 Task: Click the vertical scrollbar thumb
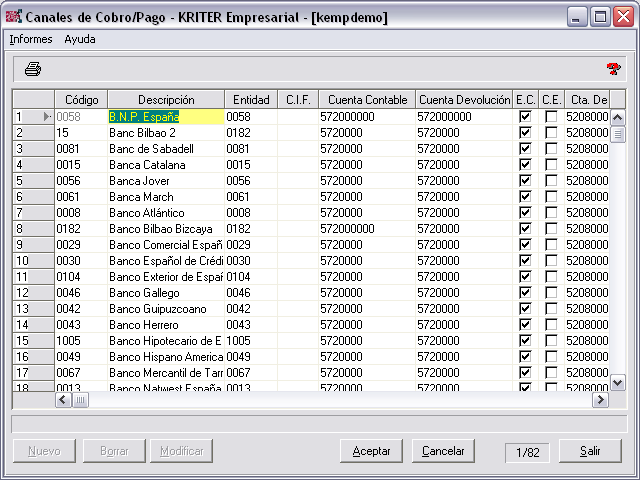(x=618, y=134)
